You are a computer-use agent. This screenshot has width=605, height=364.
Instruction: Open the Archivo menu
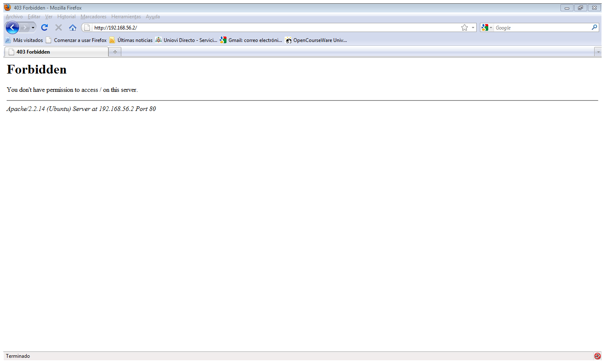click(x=14, y=17)
